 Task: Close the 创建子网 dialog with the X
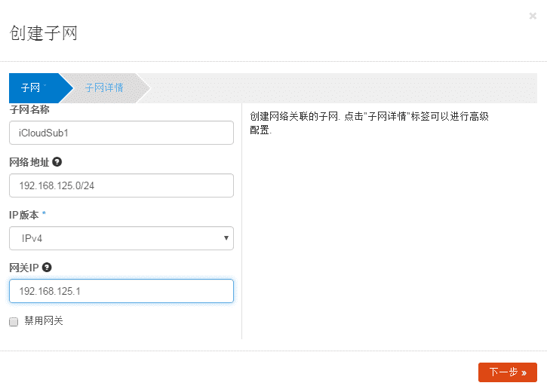coord(533,16)
